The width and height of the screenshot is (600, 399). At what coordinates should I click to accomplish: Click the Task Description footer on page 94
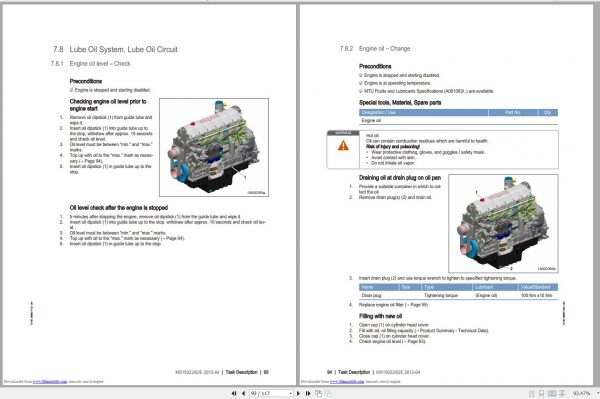point(354,372)
